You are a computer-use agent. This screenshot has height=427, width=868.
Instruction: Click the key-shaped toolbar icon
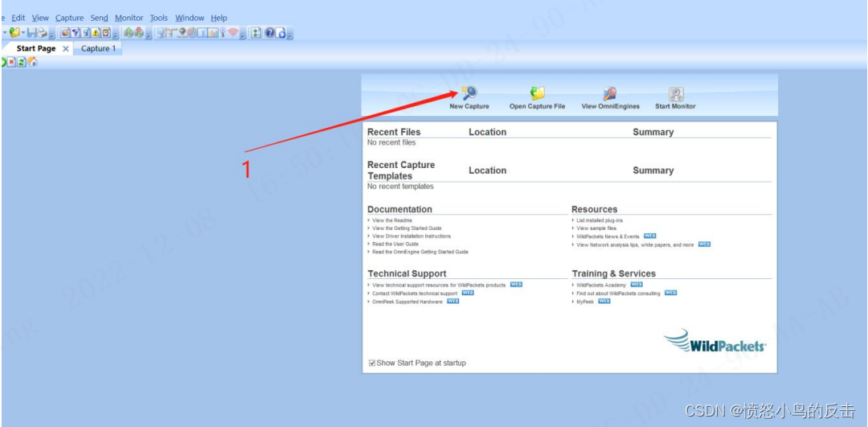222,33
